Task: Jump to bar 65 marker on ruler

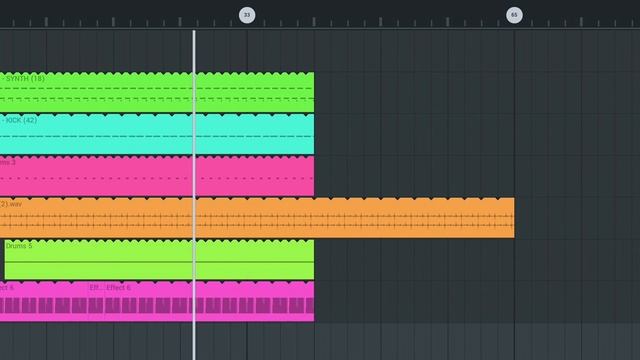Action: click(514, 15)
